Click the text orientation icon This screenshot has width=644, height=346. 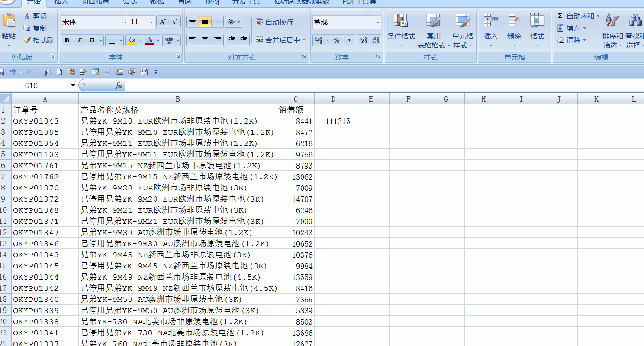click(x=231, y=22)
